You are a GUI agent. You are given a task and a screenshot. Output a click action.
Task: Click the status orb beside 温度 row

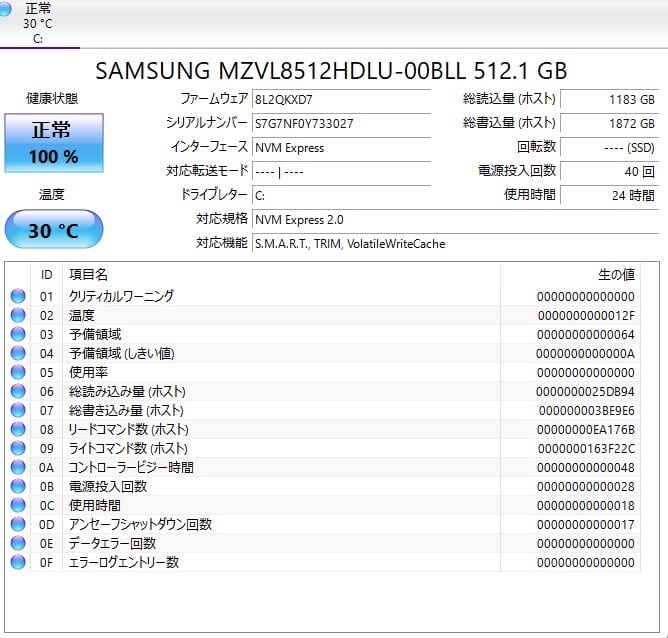pyautogui.click(x=18, y=315)
